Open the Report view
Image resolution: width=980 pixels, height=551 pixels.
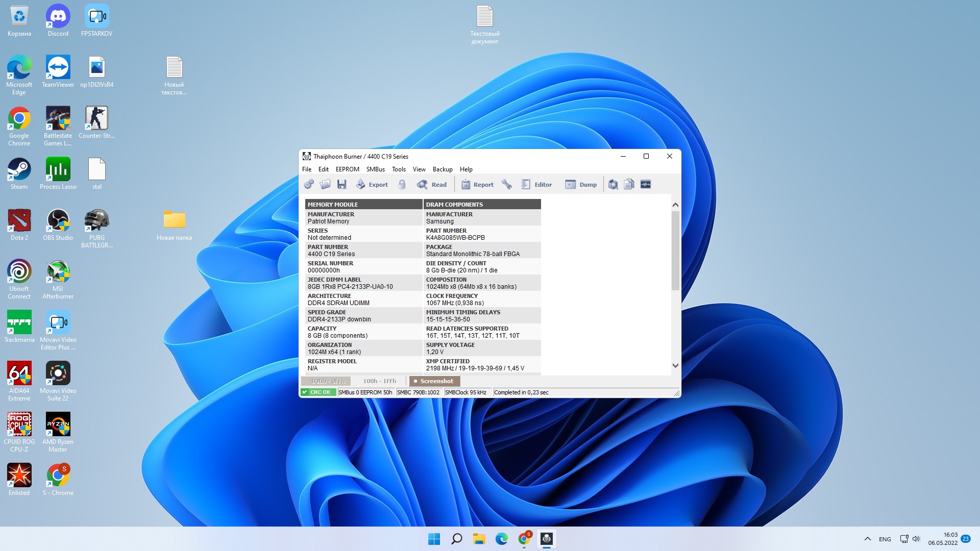[477, 185]
